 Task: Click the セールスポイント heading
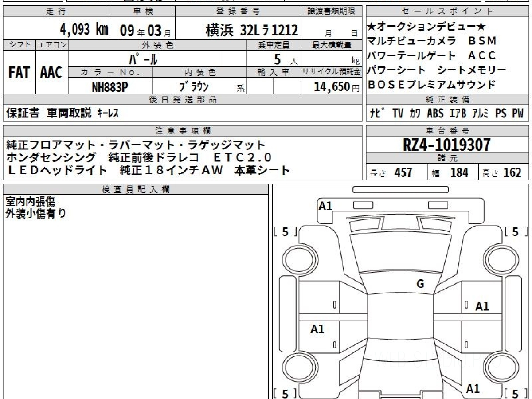448,12
